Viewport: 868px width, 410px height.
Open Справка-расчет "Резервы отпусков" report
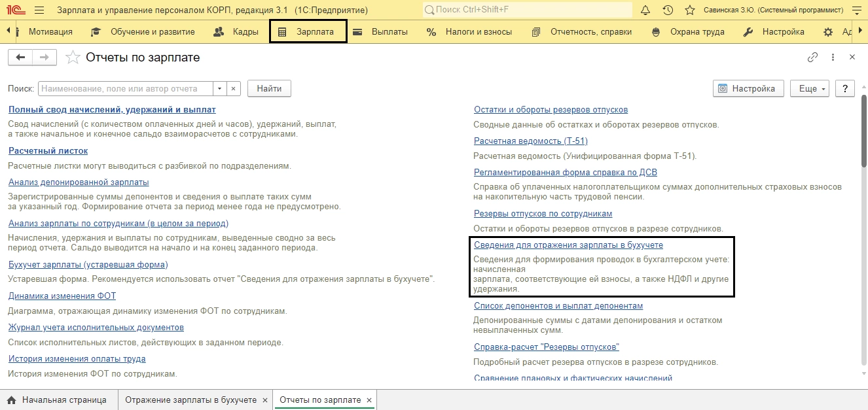(x=547, y=347)
